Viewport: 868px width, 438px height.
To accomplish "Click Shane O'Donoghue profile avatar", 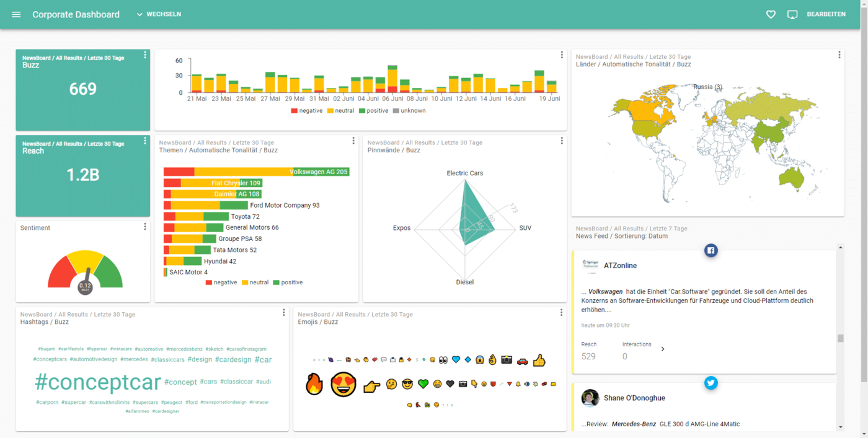I will [590, 398].
